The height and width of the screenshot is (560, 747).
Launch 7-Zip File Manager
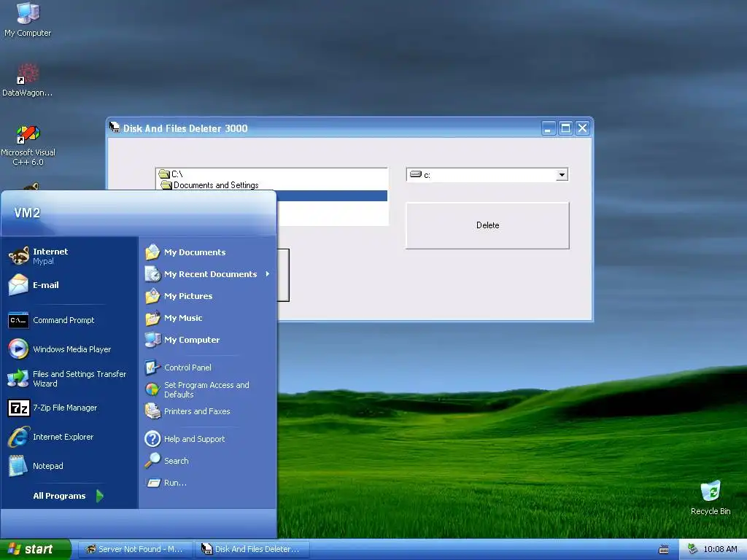(x=69, y=408)
